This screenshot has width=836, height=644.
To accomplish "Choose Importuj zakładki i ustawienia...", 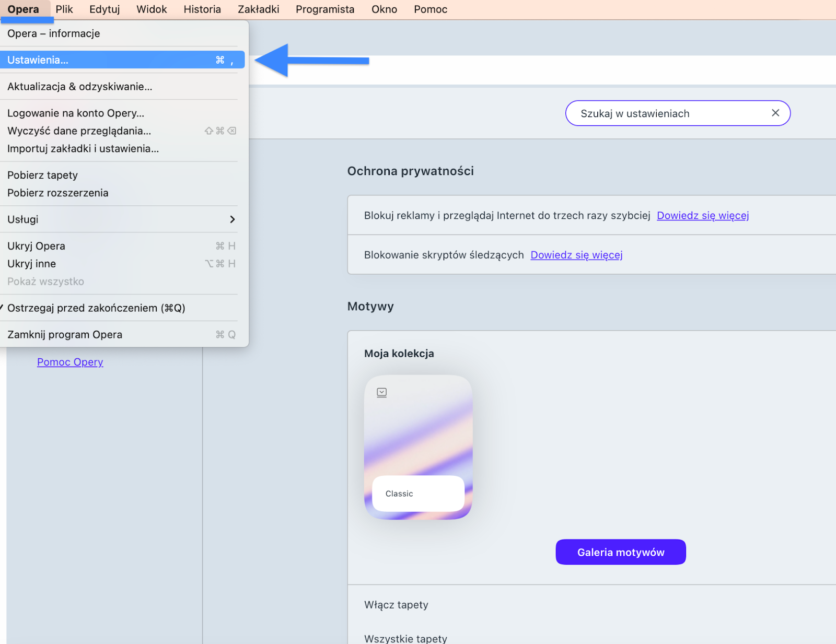I will click(122, 149).
